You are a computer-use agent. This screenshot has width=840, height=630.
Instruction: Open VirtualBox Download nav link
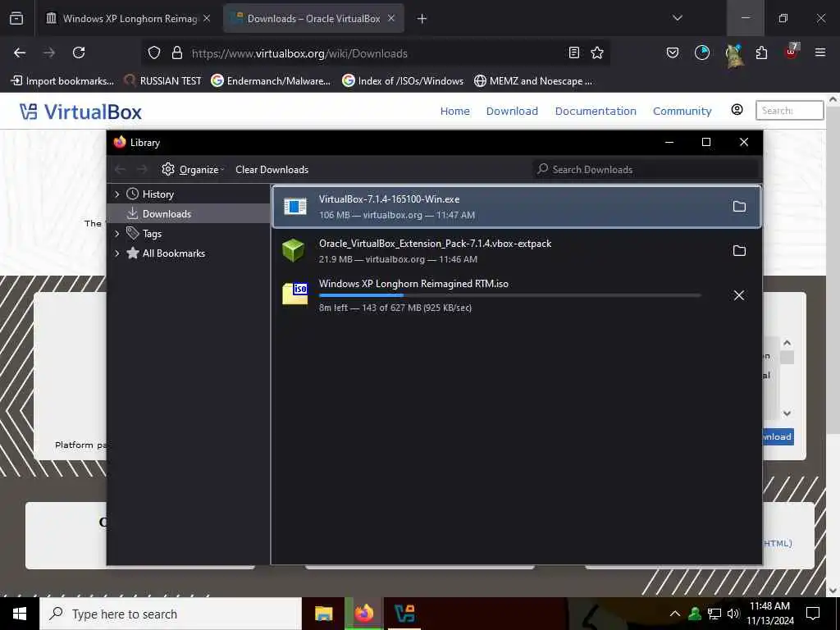[x=512, y=111]
